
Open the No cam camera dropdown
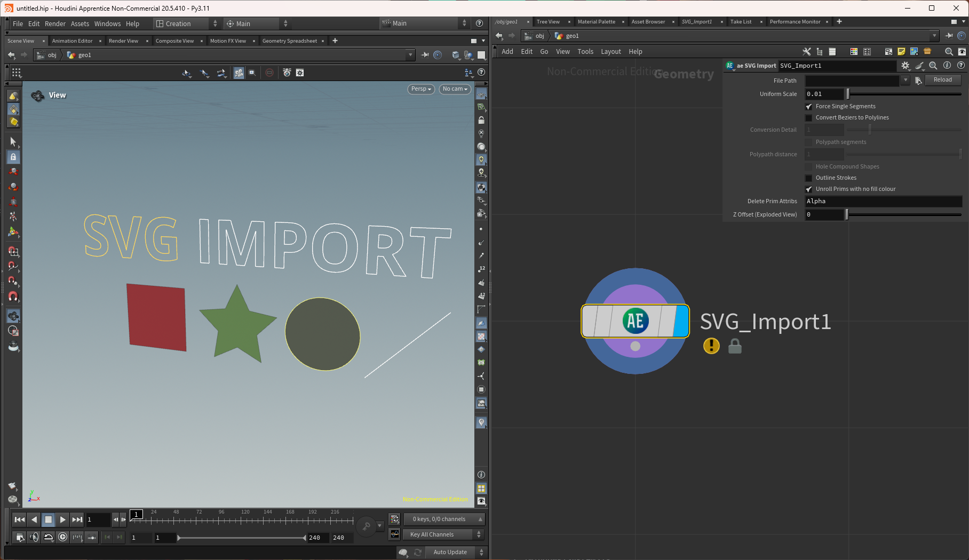[x=455, y=89]
